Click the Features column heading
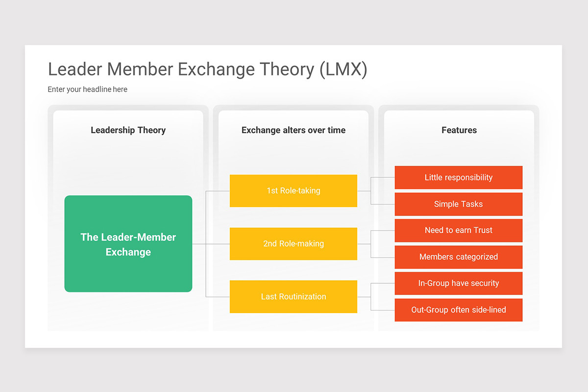The width and height of the screenshot is (588, 392). click(459, 130)
